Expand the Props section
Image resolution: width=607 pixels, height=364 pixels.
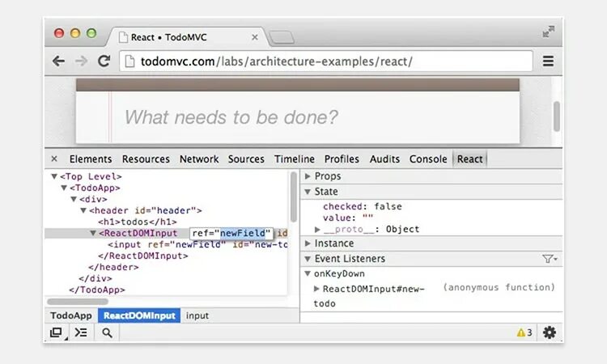[308, 176]
